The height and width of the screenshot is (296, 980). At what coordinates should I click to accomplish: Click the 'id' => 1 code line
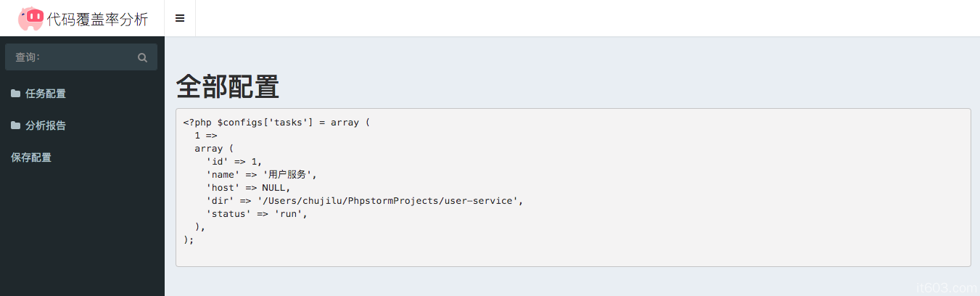(x=234, y=162)
